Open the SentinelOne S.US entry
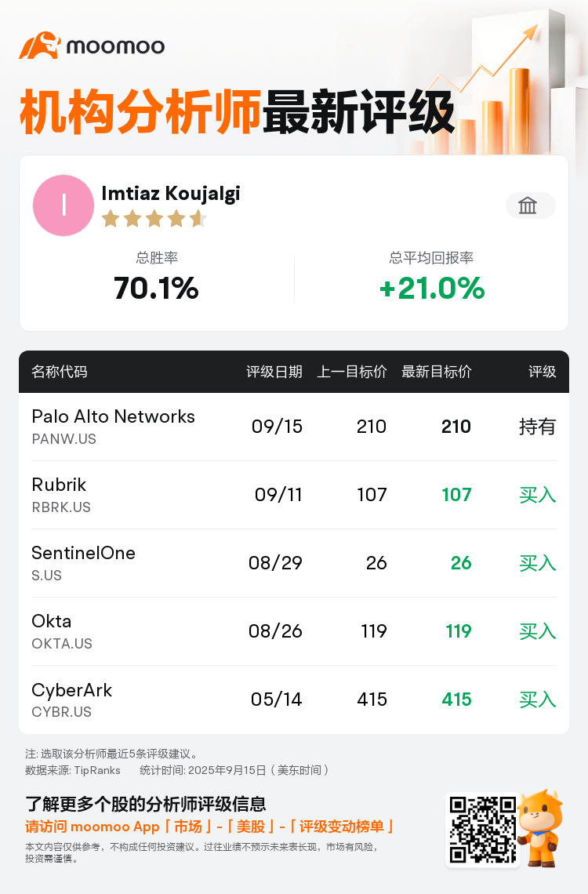Screen dimensions: 588x894 click(294, 563)
